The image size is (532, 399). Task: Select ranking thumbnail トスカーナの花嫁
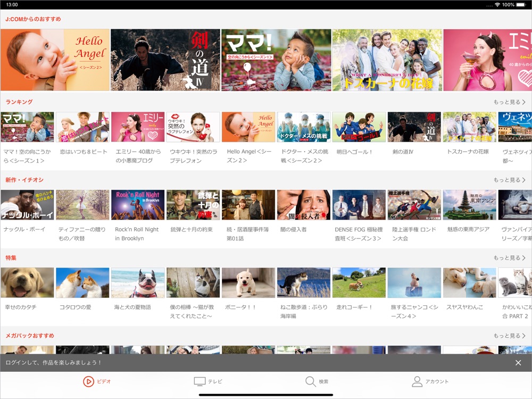click(x=470, y=127)
